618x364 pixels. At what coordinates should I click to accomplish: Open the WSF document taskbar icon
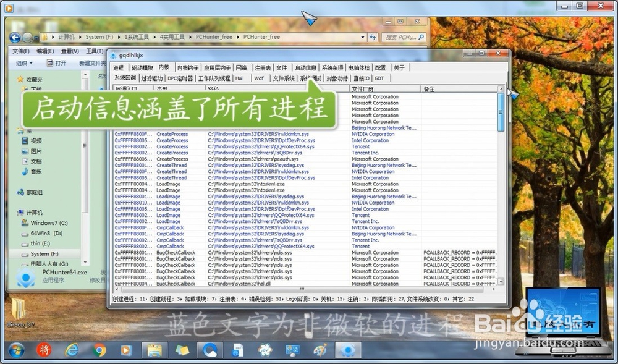tap(238, 350)
